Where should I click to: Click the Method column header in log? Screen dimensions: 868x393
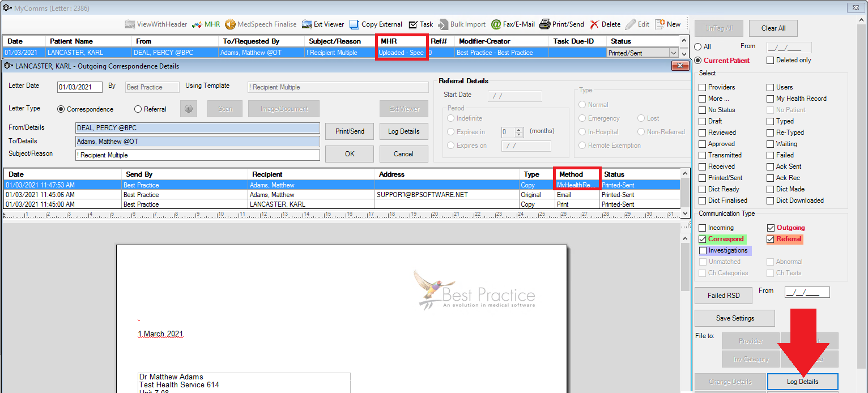coord(577,174)
